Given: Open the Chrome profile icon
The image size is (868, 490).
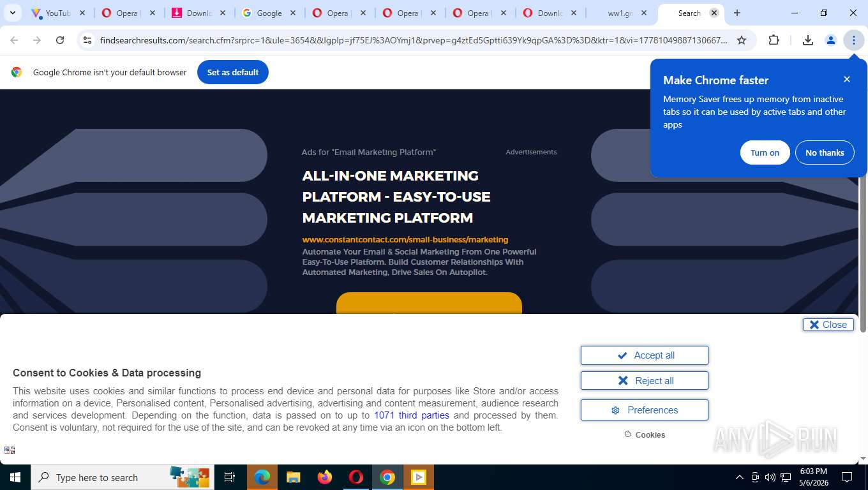Looking at the screenshot, I should [x=830, y=40].
